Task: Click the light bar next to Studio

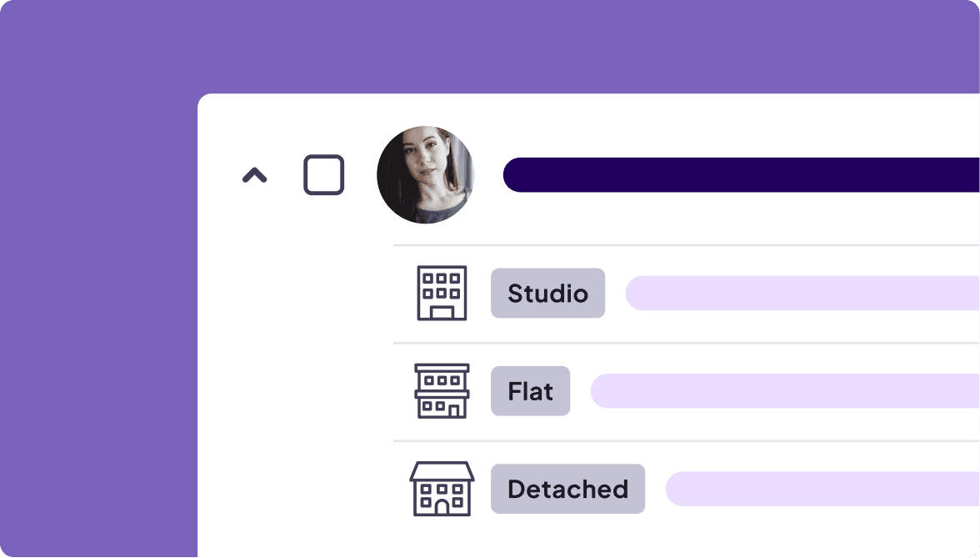Action: pyautogui.click(x=802, y=293)
